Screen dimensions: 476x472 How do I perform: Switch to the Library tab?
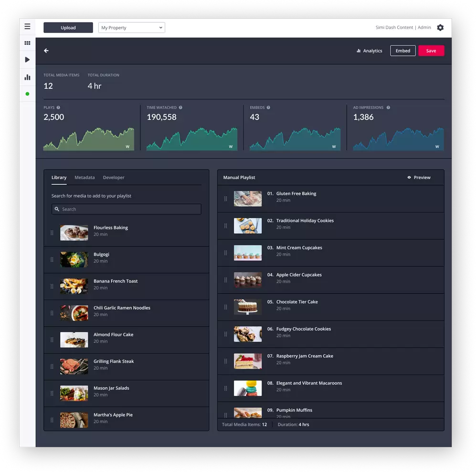[x=59, y=177]
